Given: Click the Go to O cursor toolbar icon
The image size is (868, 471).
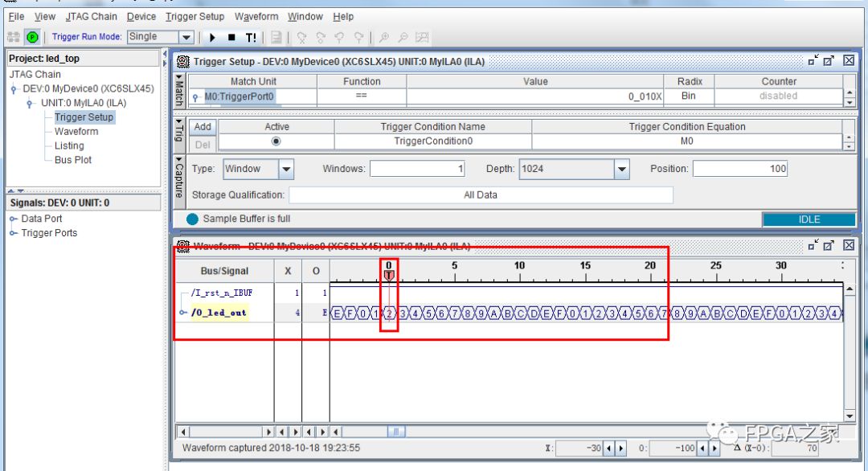Looking at the screenshot, I should point(321,38).
